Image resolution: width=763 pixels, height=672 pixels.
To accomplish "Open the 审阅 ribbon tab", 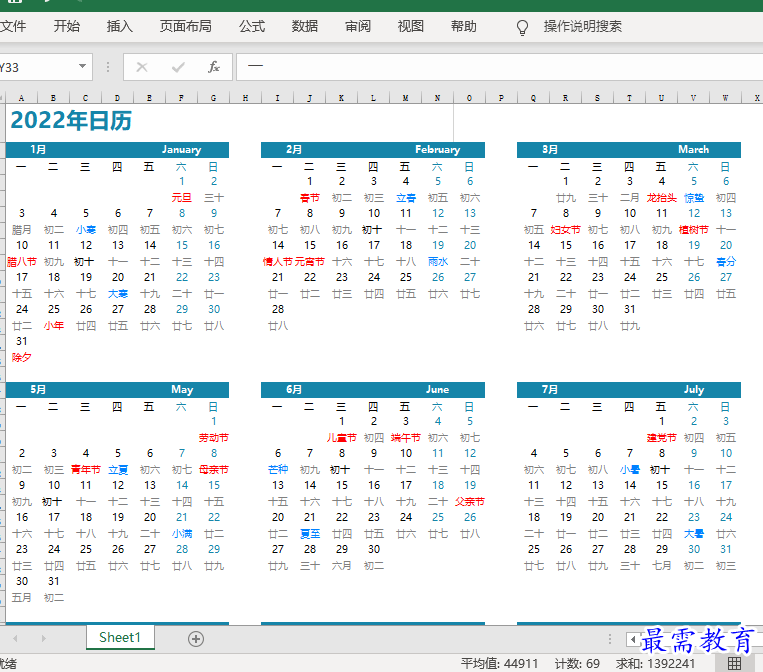I will tap(358, 26).
